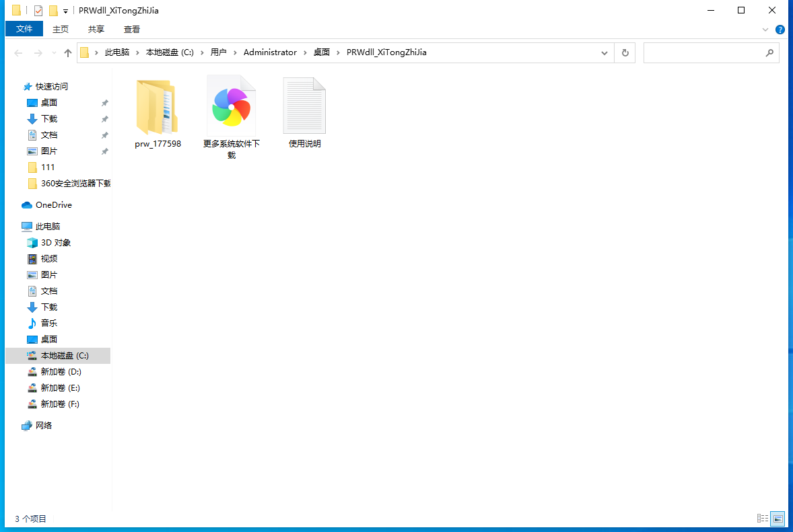793x532 pixels.
Task: Unpin 图片 using its pin icon
Action: 105,151
